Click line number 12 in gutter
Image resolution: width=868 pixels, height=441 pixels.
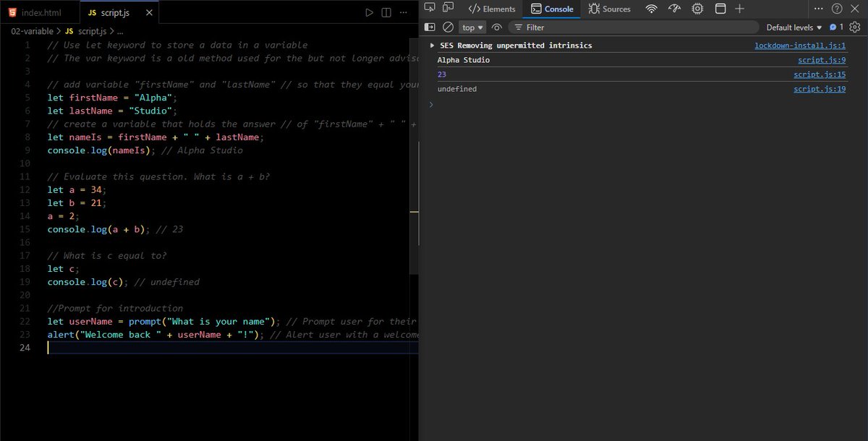pos(26,189)
